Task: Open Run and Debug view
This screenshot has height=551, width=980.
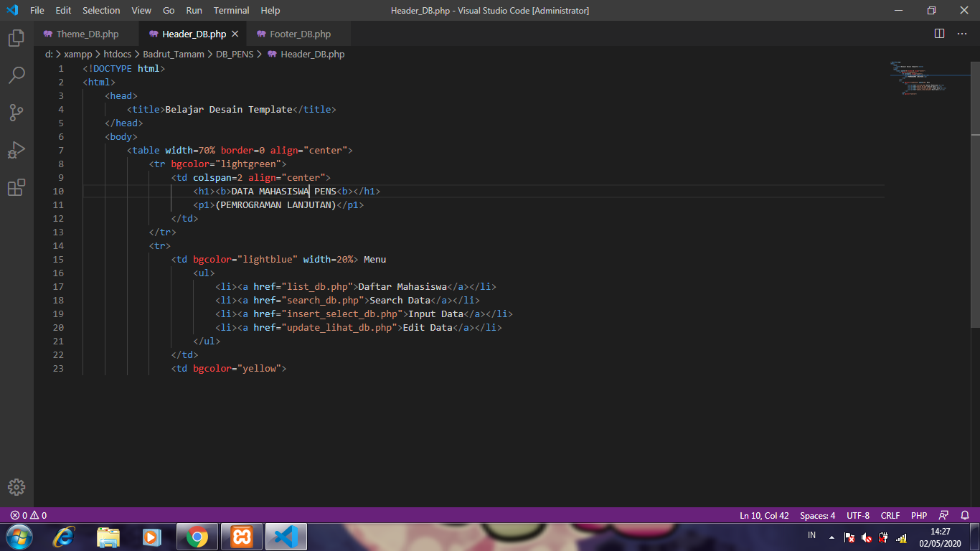Action: coord(17,150)
